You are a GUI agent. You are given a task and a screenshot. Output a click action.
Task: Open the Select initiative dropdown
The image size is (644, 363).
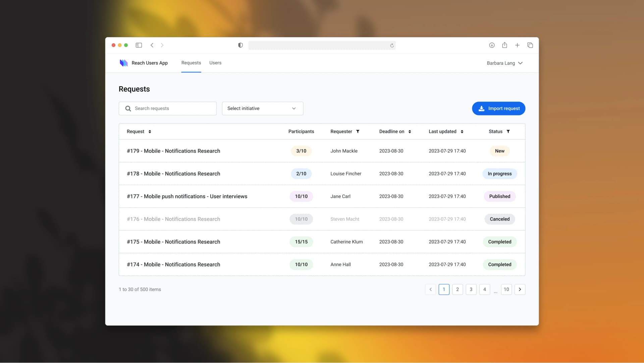point(263,109)
